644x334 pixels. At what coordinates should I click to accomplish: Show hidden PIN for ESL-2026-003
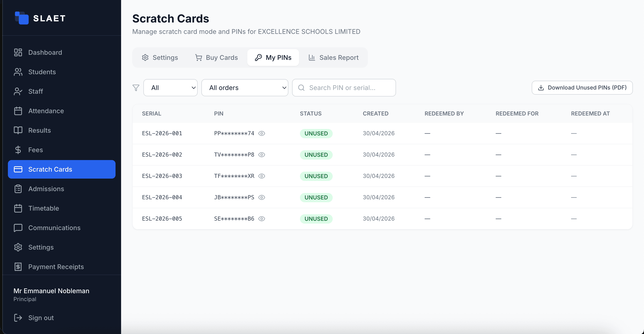pyautogui.click(x=262, y=176)
